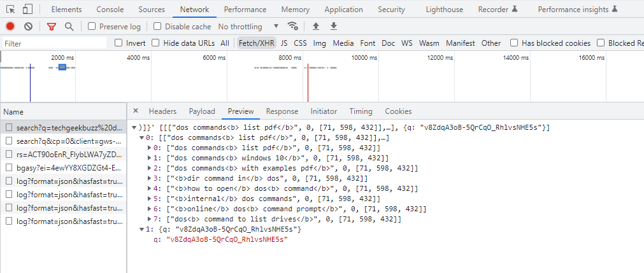
Task: Select the JS resource type filter
Action: (284, 43)
